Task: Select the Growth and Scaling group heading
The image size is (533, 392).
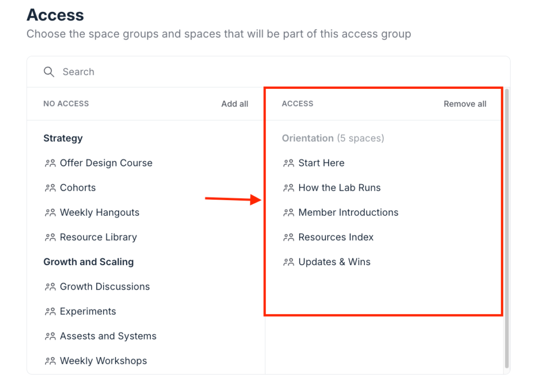Action: point(88,262)
